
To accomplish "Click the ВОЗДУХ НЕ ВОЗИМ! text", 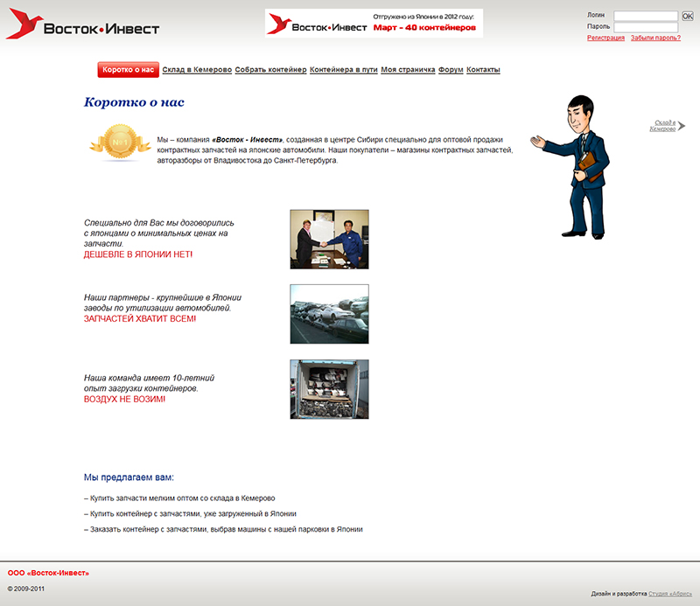I will (x=124, y=399).
